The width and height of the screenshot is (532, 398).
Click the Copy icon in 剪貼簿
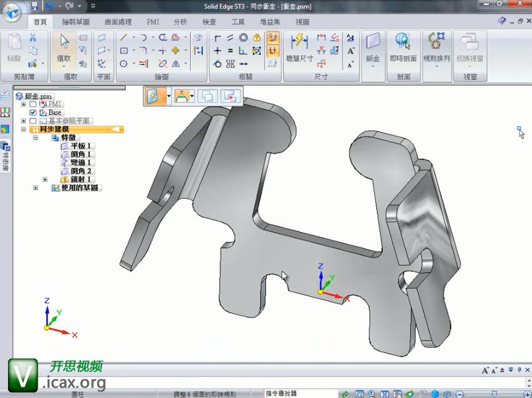point(33,50)
